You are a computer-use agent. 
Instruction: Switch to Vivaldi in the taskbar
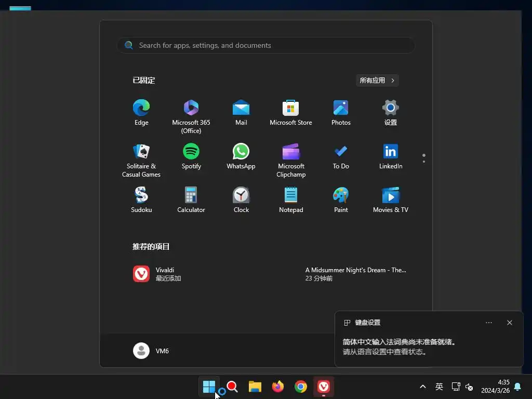click(323, 387)
